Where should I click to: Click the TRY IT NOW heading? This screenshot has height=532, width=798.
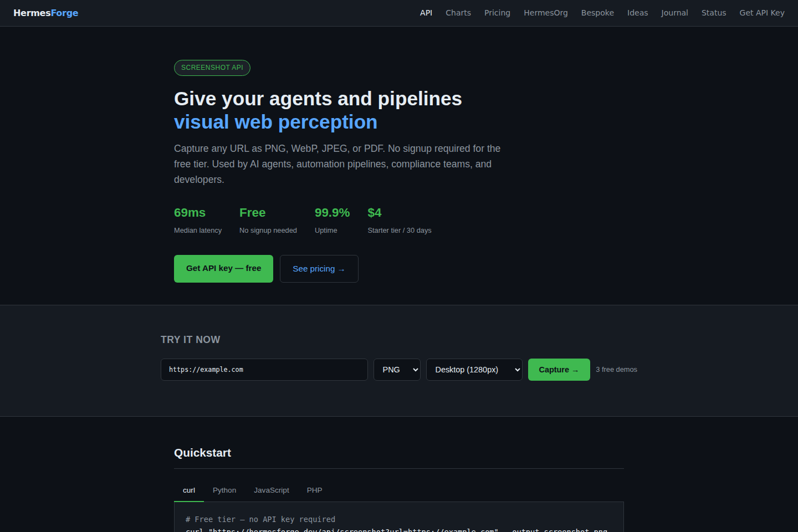point(190,340)
